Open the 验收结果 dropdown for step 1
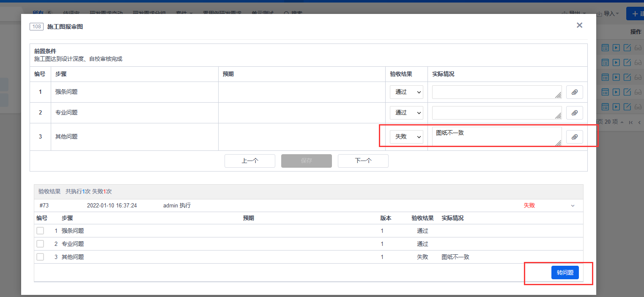Screen dimensions: 644x297 coord(406,92)
